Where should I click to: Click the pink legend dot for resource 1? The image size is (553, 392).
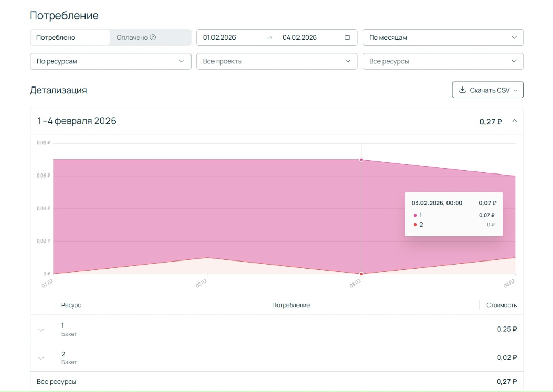coord(415,215)
